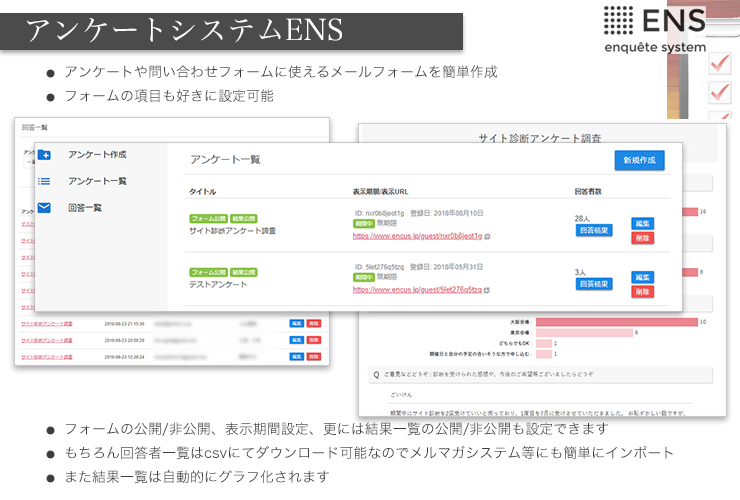Open 回答一覧 in the sidebar
Image resolution: width=740 pixels, height=500 pixels.
tap(85, 208)
